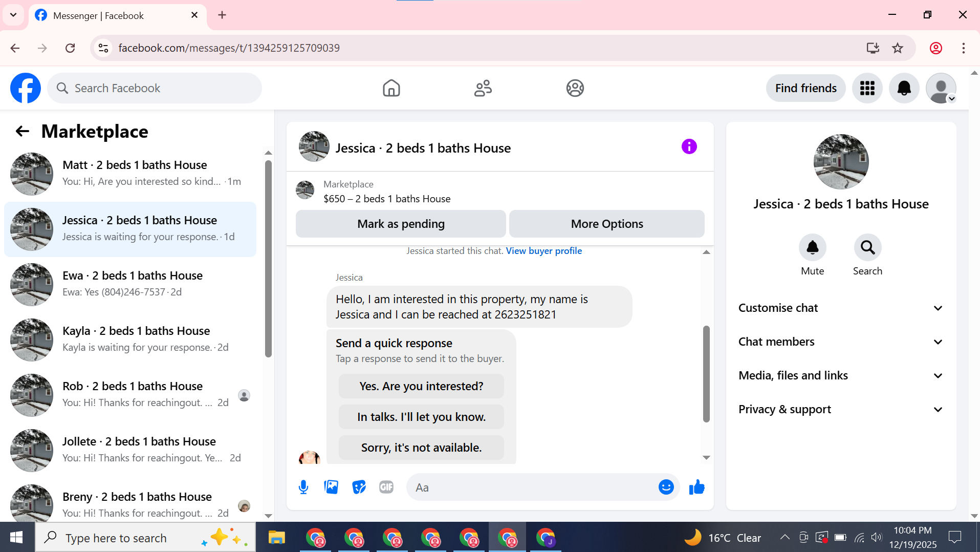This screenshot has height=552, width=980.
Task: Open Kayla's 2 beds 1 baths House chat
Action: pos(130,340)
